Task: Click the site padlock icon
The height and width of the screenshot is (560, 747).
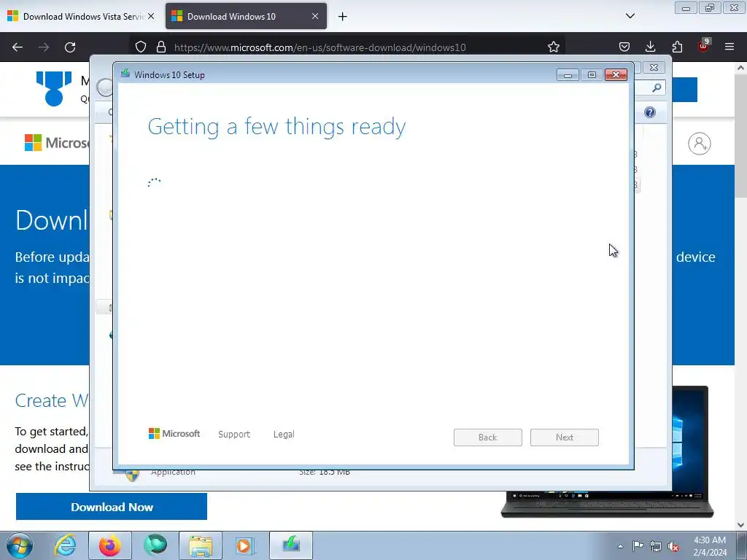Action: 161,47
